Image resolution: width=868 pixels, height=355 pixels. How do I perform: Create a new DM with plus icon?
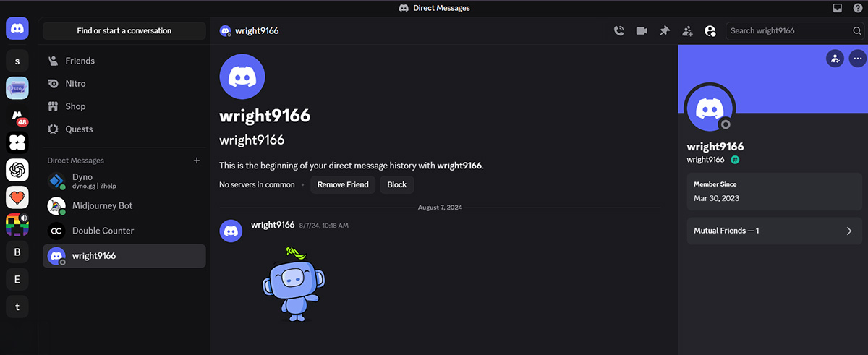click(x=197, y=161)
